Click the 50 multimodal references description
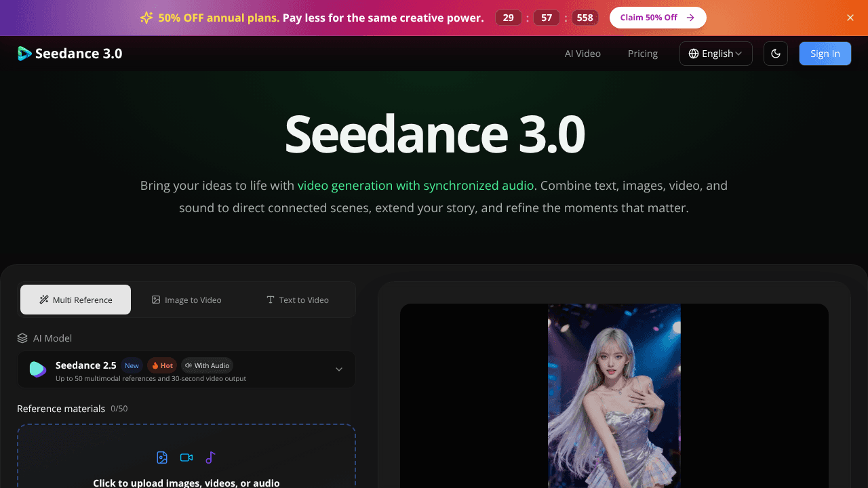The image size is (868, 488). point(151,378)
